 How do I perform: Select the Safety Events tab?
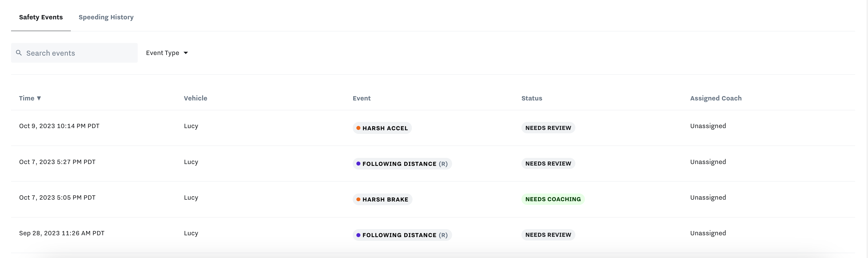[x=41, y=17]
